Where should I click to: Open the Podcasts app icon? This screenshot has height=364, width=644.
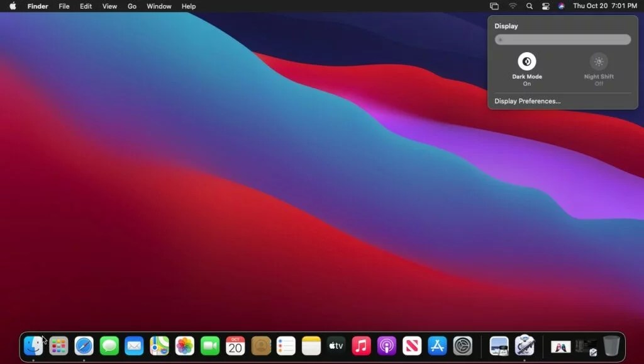pyautogui.click(x=387, y=346)
